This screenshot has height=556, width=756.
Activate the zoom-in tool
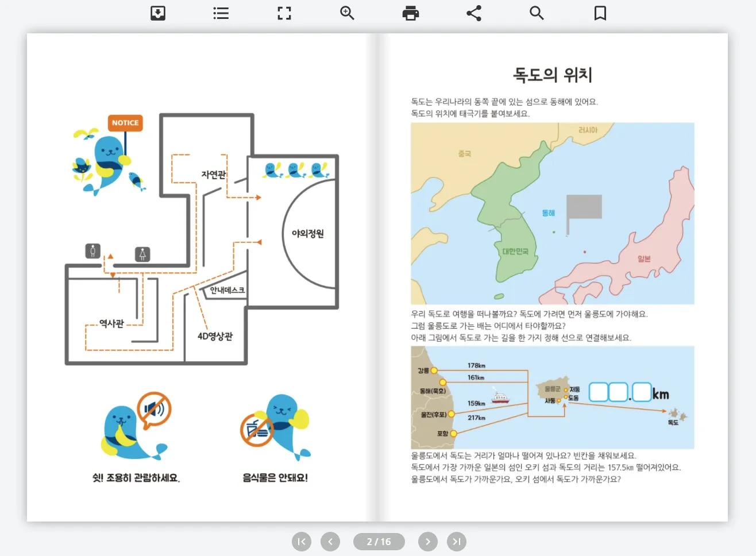[x=347, y=13]
